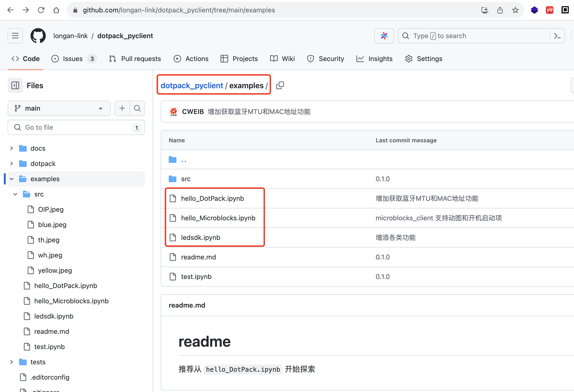Click the install app icon in address bar
This screenshot has height=392, width=574.
(485, 10)
